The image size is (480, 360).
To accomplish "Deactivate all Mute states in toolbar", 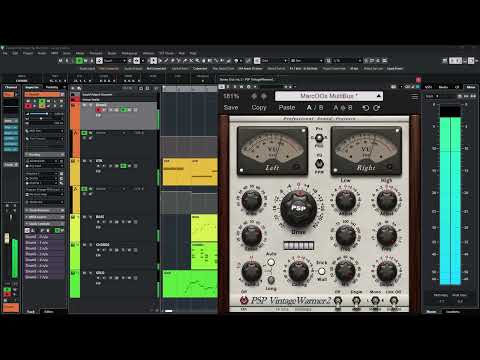I will (x=61, y=61).
